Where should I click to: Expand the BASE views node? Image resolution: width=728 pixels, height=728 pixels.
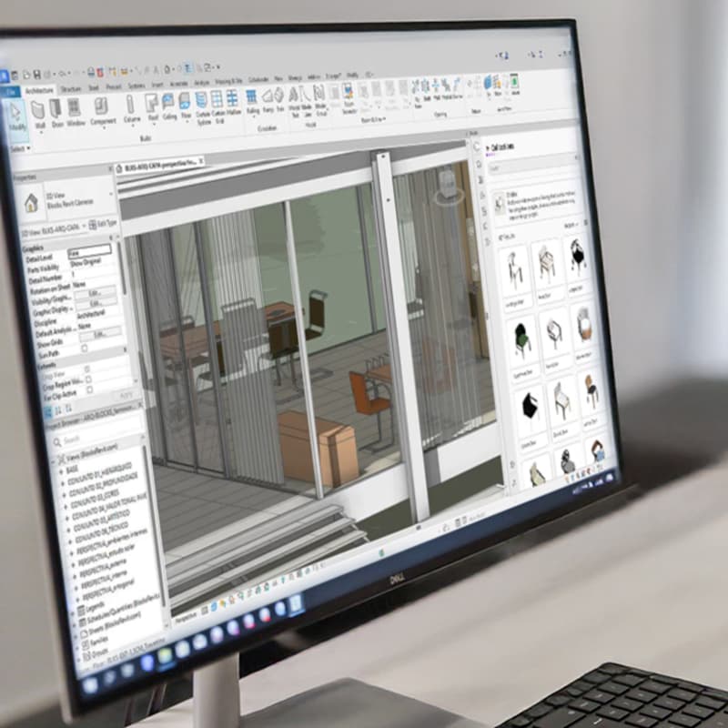[x=61, y=471]
